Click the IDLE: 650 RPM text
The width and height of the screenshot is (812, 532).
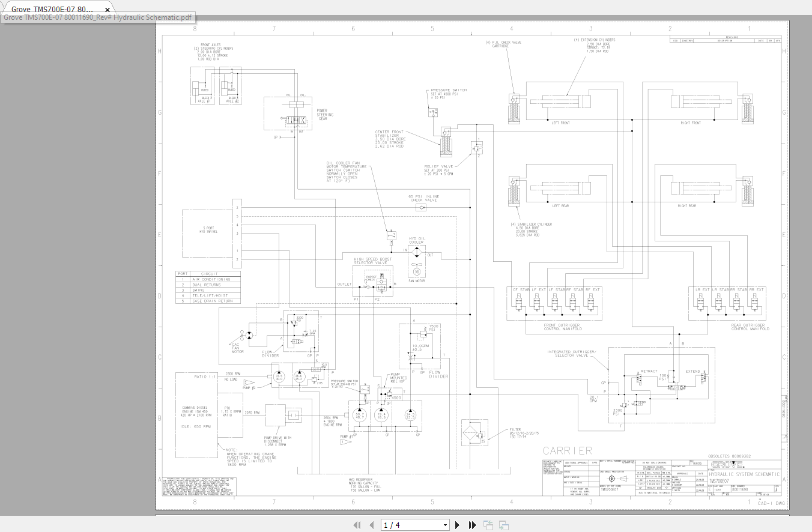point(196,426)
